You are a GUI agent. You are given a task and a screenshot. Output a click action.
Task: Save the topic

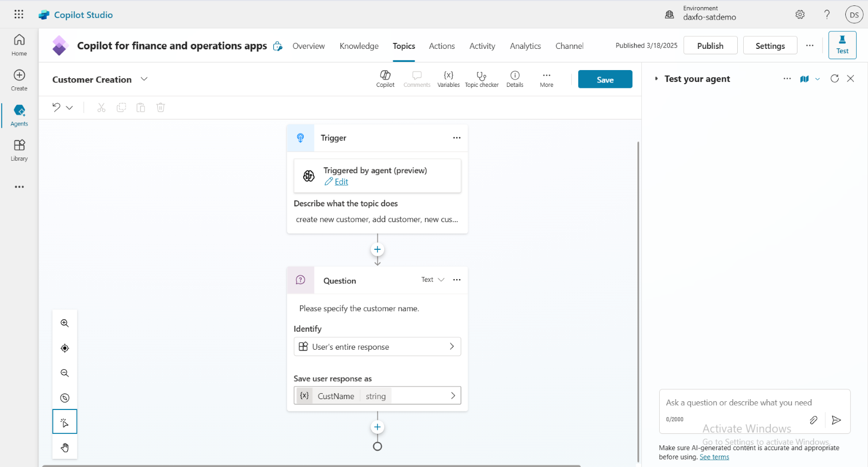click(x=605, y=79)
